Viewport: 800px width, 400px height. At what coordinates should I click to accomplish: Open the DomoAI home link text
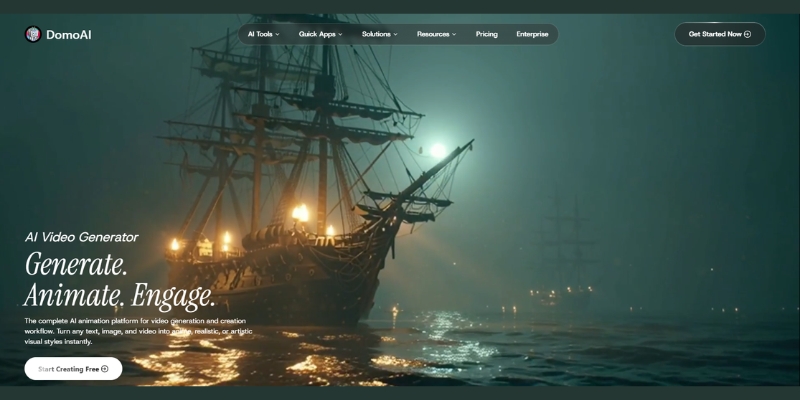pos(68,35)
